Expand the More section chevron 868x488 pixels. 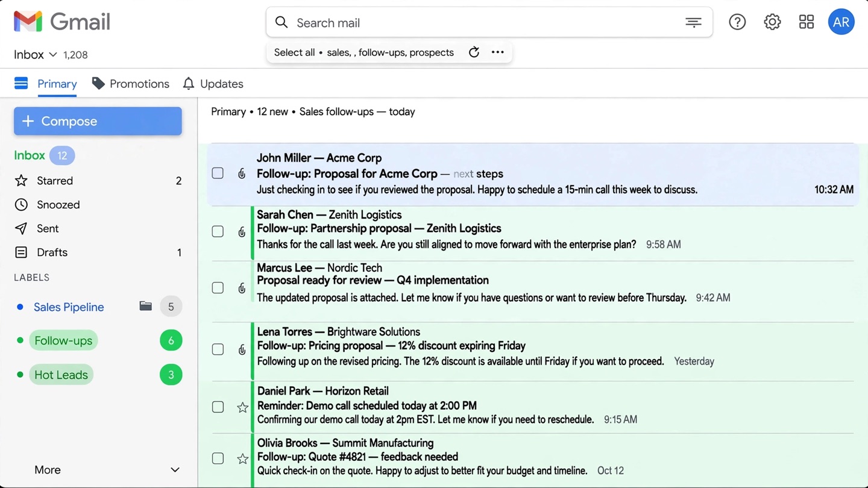175,470
